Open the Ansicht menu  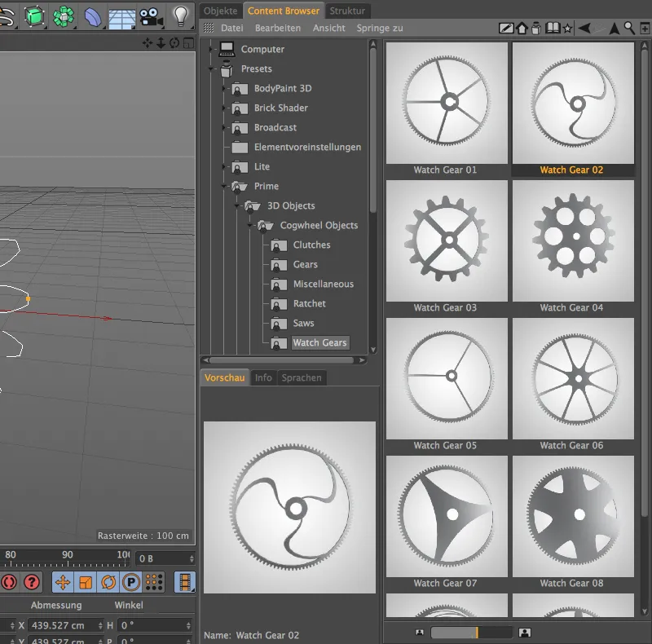(x=329, y=29)
